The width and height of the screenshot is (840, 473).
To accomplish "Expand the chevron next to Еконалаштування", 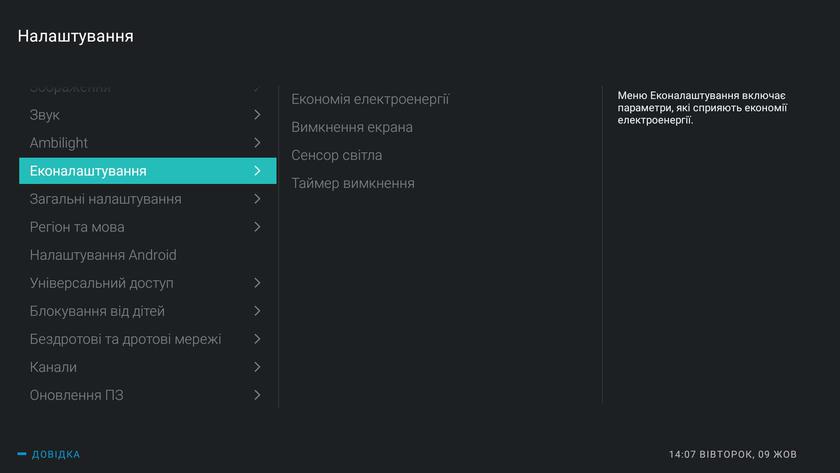I will pyautogui.click(x=257, y=171).
